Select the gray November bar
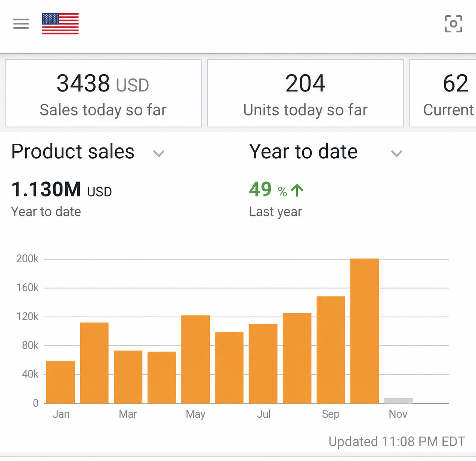The image size is (476, 461). (398, 401)
